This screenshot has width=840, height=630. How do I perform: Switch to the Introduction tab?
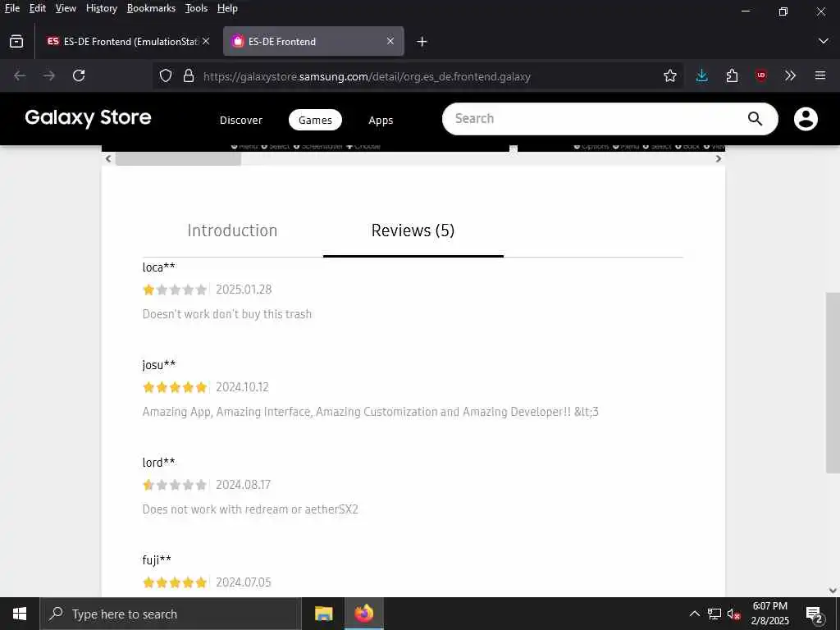pyautogui.click(x=232, y=231)
